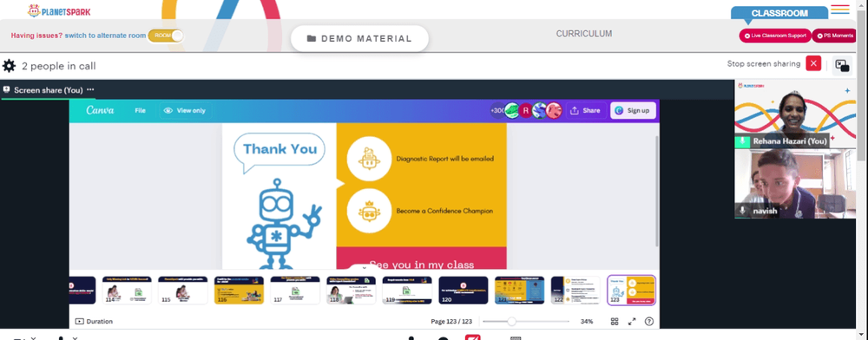Select slide thumbnail 116
This screenshot has height=340, width=868.
(240, 291)
